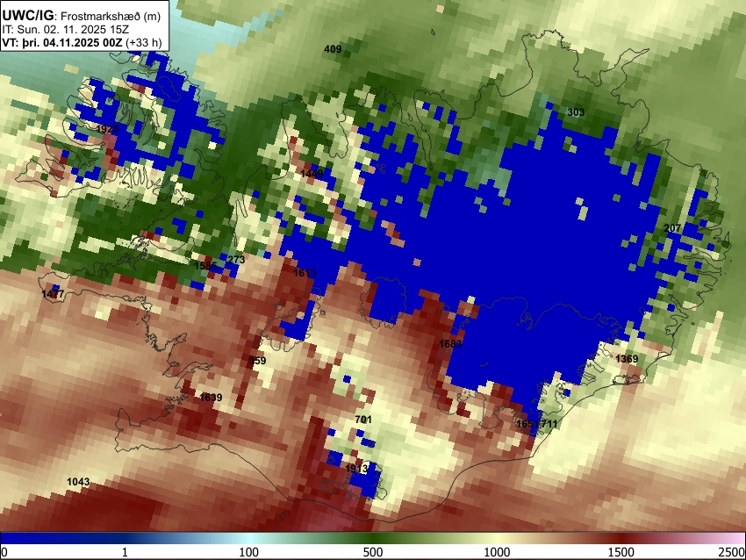Click the color scale label 1
Screen dimensions: 746x560
[x=125, y=552]
